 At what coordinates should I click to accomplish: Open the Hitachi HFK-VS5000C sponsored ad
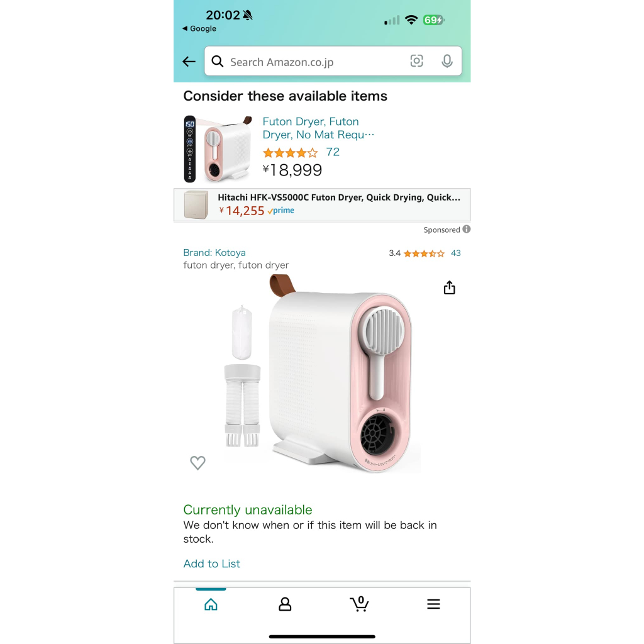(x=322, y=204)
